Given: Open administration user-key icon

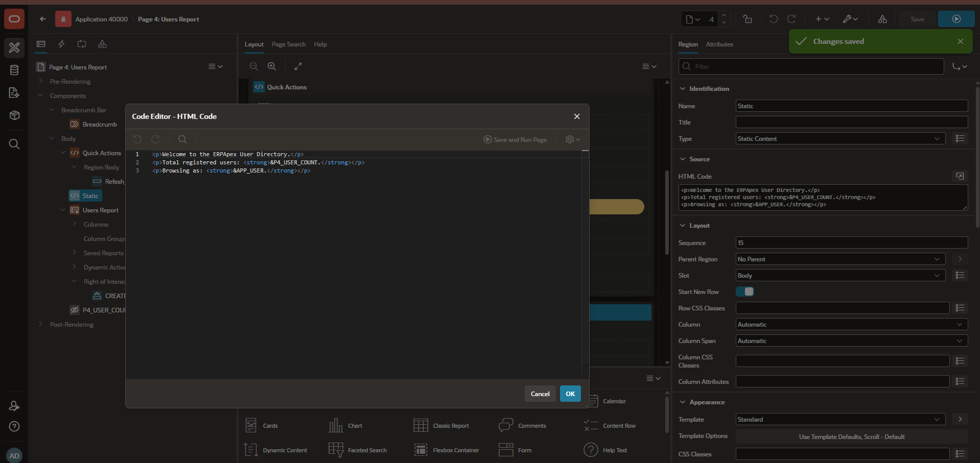Looking at the screenshot, I should click(x=14, y=406).
